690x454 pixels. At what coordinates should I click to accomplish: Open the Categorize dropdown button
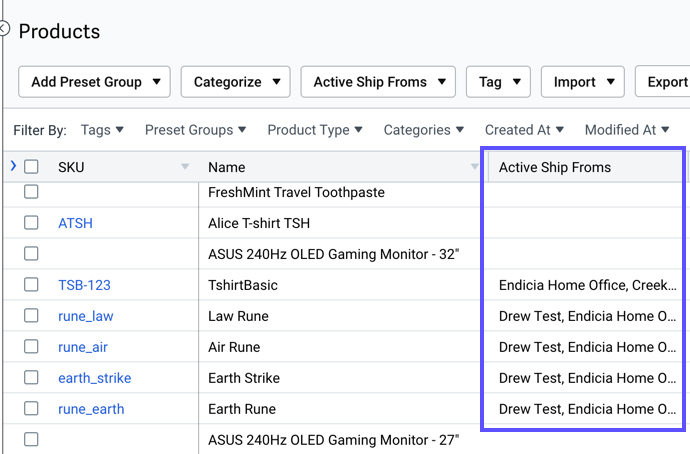click(x=235, y=82)
